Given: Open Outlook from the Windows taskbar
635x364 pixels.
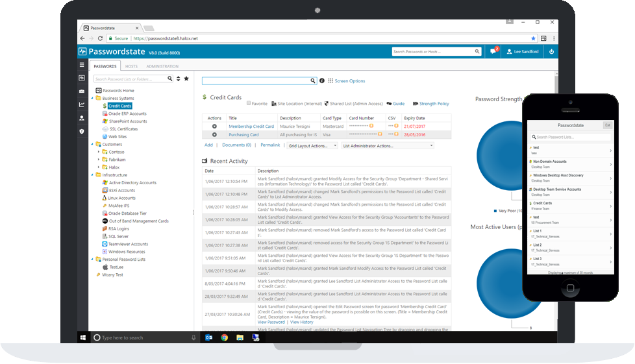Looking at the screenshot, I should (x=209, y=337).
